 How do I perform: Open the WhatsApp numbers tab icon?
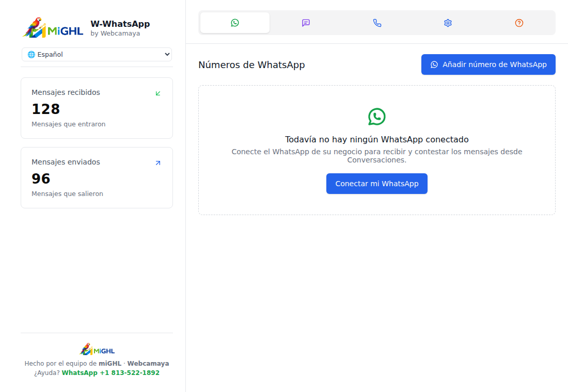click(235, 23)
